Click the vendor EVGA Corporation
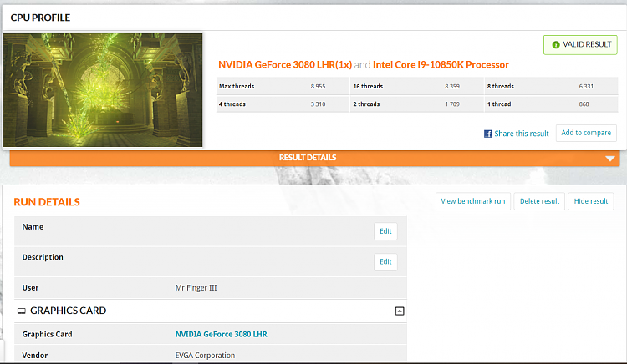 coord(205,355)
